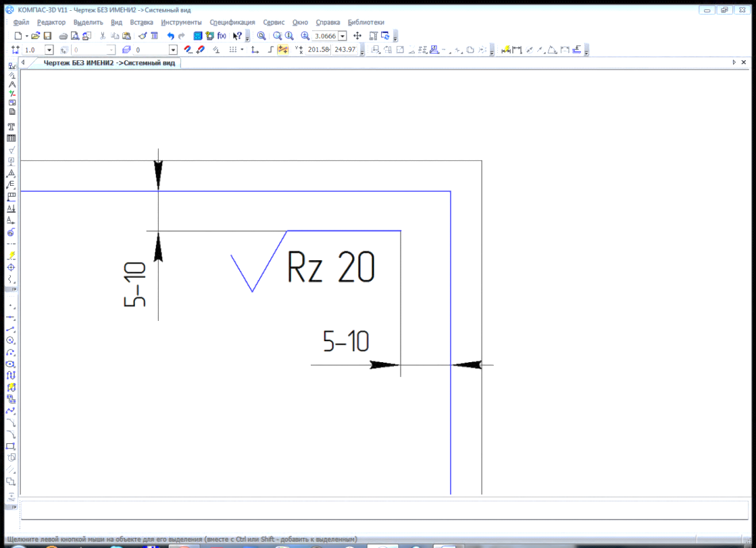The height and width of the screenshot is (548, 756).
Task: Open the Инструменты menu
Action: (x=181, y=22)
